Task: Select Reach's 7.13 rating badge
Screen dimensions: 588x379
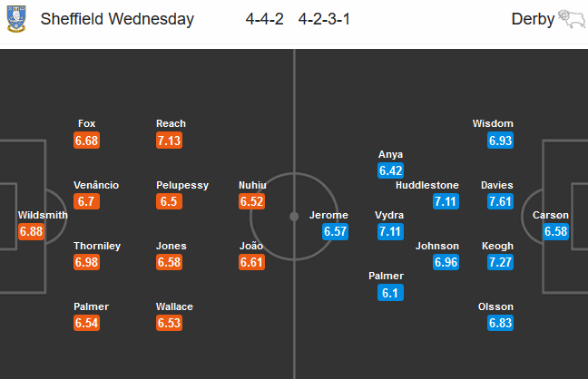Action: point(171,141)
